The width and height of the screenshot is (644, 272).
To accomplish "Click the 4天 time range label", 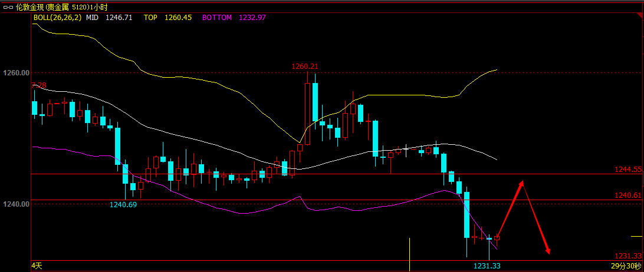I will tap(37, 266).
